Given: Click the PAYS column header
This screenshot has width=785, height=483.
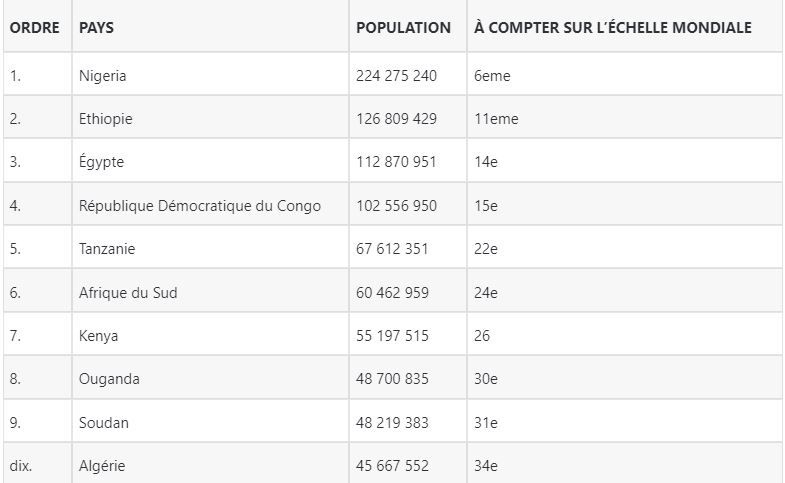Looking at the screenshot, I should (x=96, y=28).
